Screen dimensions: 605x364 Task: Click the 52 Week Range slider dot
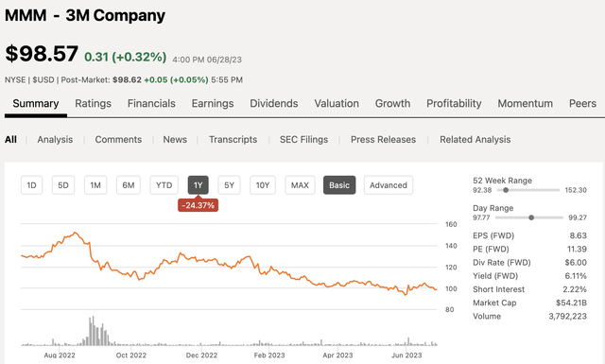tap(506, 190)
